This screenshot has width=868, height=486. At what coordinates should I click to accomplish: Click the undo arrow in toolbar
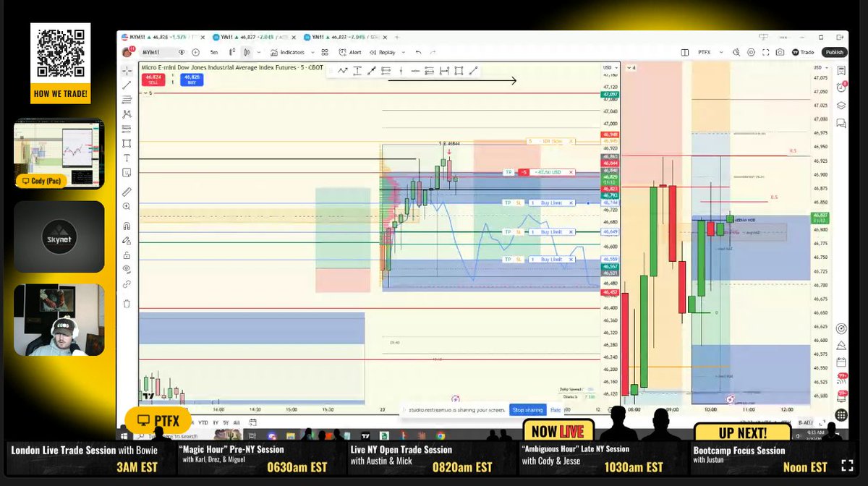click(x=419, y=52)
